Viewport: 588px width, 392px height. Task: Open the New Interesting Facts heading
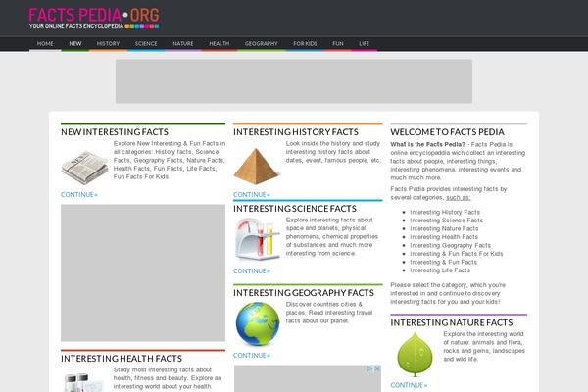[115, 132]
